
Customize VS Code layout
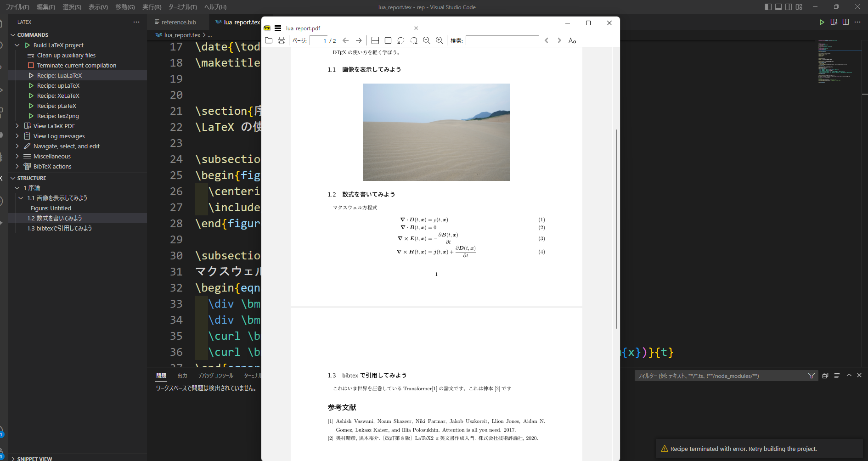point(799,7)
